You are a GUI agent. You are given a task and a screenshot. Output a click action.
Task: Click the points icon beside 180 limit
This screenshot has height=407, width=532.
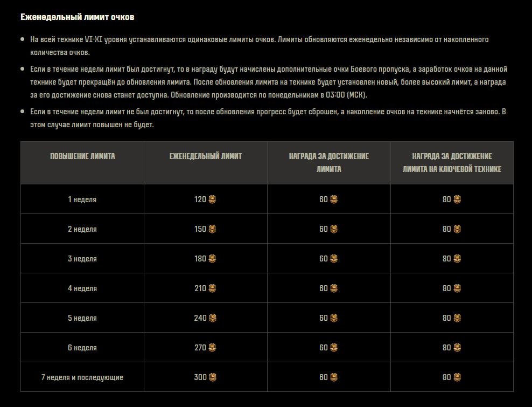(x=212, y=259)
